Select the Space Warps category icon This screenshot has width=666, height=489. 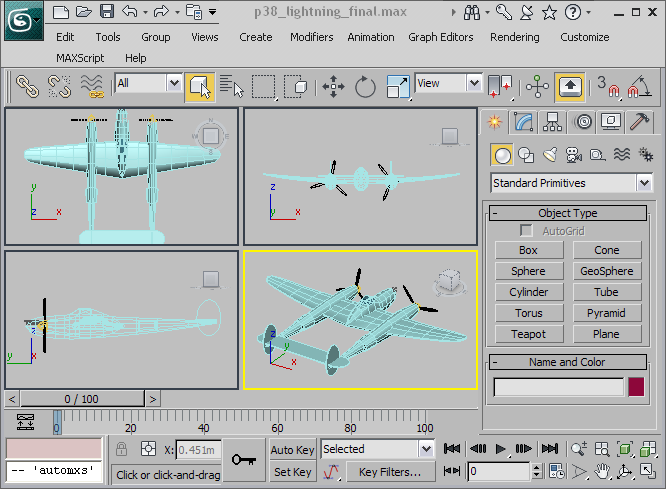pos(622,155)
